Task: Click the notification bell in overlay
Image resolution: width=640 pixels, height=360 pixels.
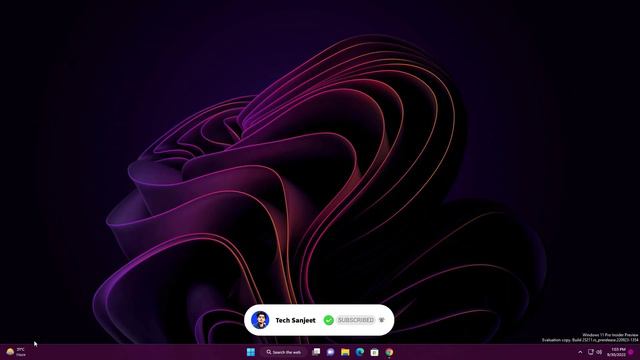Action: (x=382, y=320)
